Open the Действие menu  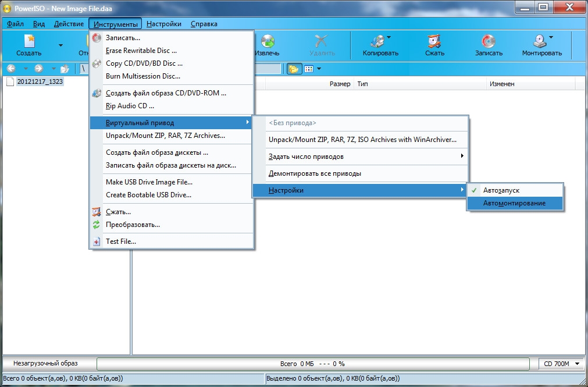(69, 24)
